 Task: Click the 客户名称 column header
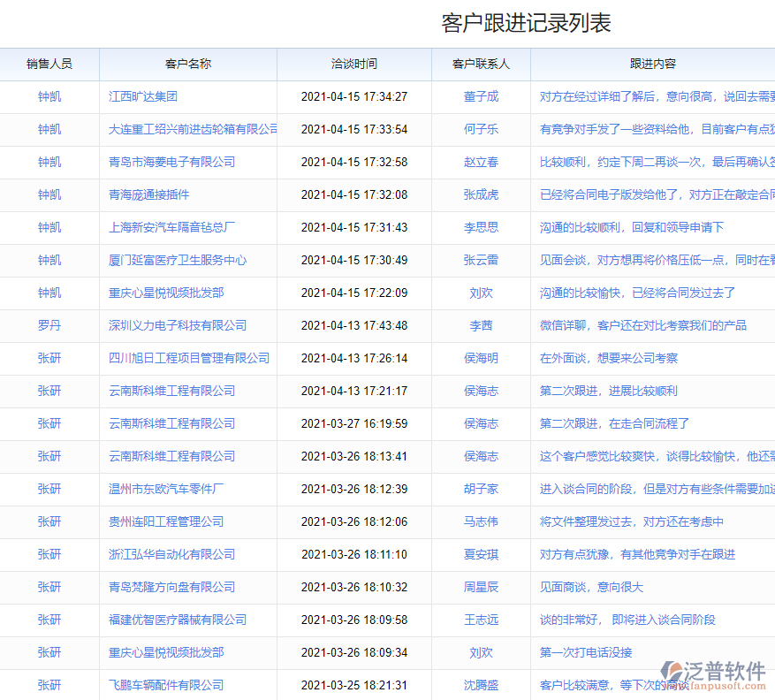click(x=187, y=64)
